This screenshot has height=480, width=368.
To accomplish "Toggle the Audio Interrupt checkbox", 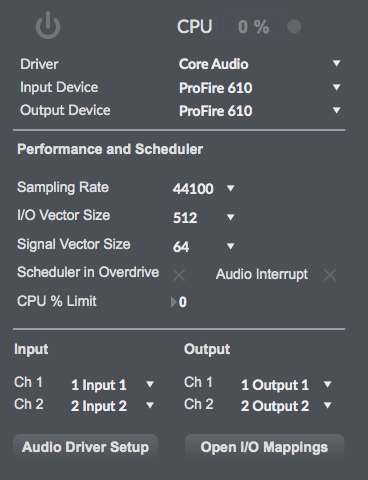I will pos(330,275).
